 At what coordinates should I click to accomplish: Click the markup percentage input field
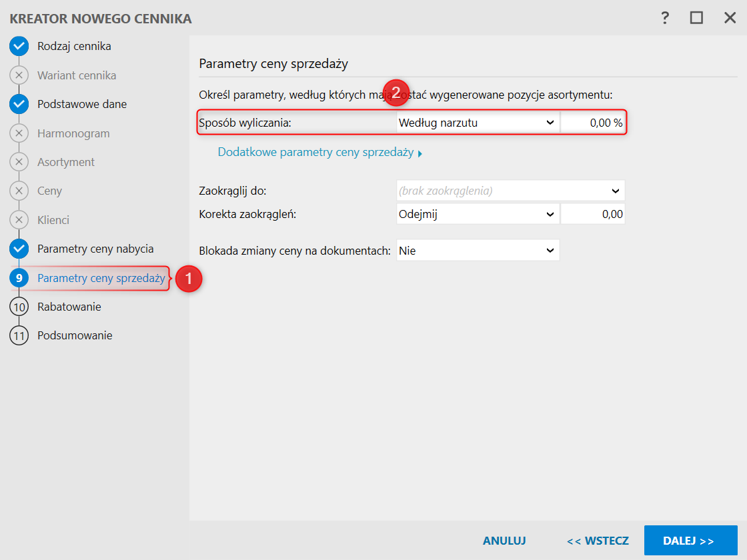593,123
